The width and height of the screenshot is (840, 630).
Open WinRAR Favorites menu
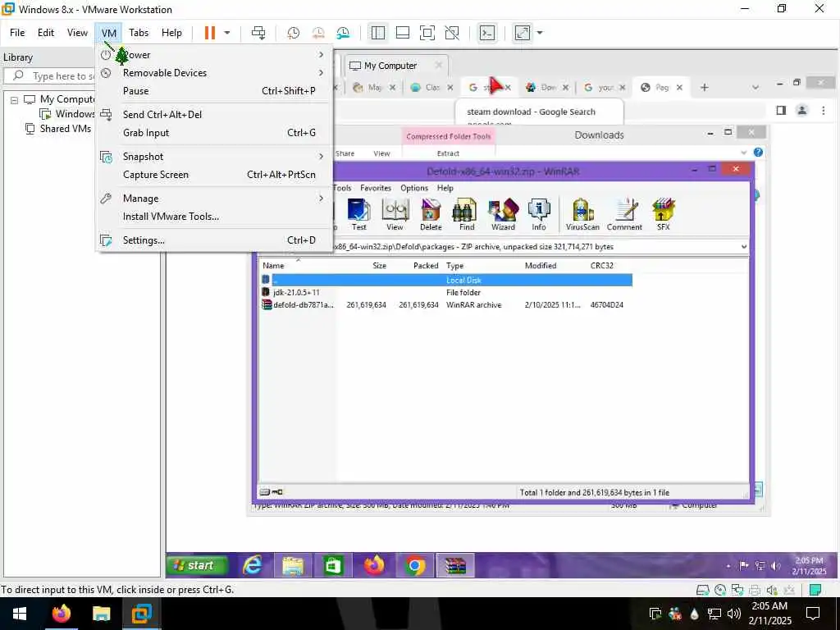coord(376,188)
